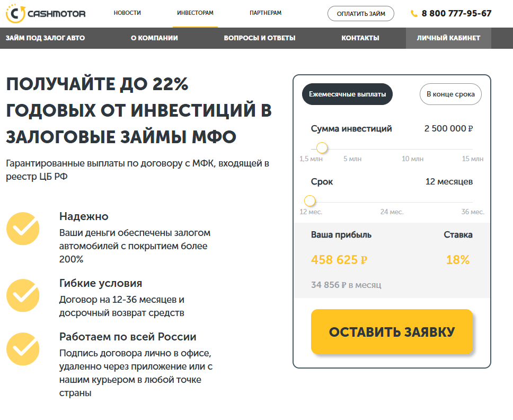Viewport: 513px width, 420px height.
Task: Click the ОПЛАТИТЬ ЗАЙМ button
Action: coord(361,13)
